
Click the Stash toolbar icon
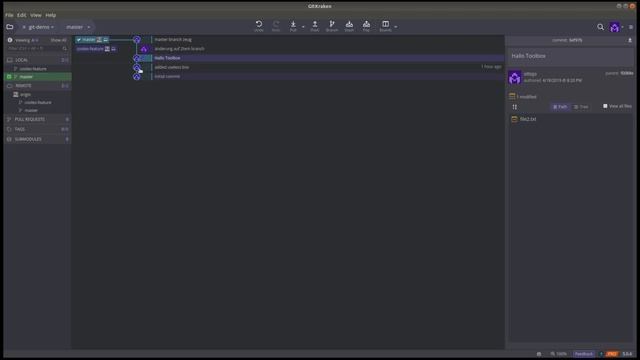[x=349, y=26]
